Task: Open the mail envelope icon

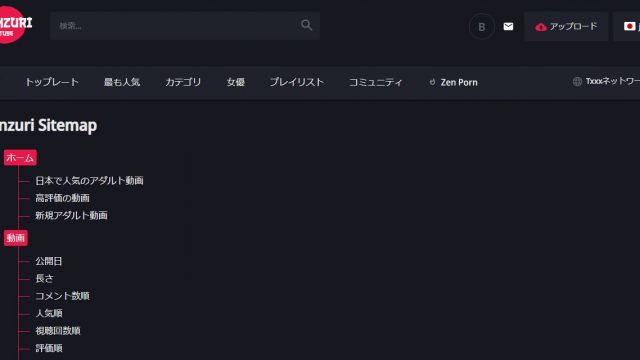Action: click(x=508, y=27)
